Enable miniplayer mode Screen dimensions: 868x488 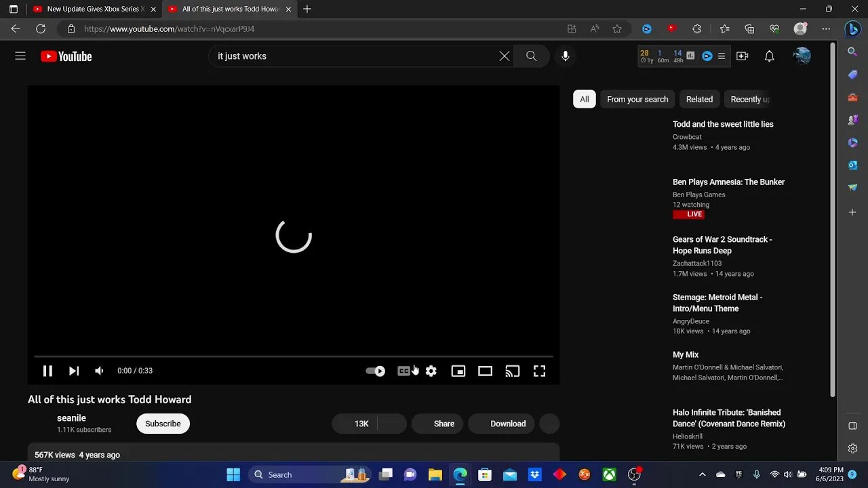pos(458,371)
